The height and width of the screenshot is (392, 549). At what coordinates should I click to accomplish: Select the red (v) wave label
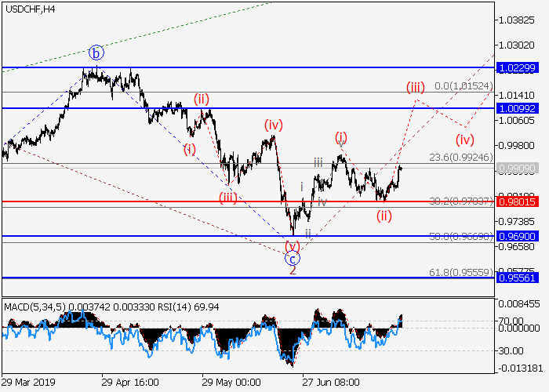coord(293,245)
